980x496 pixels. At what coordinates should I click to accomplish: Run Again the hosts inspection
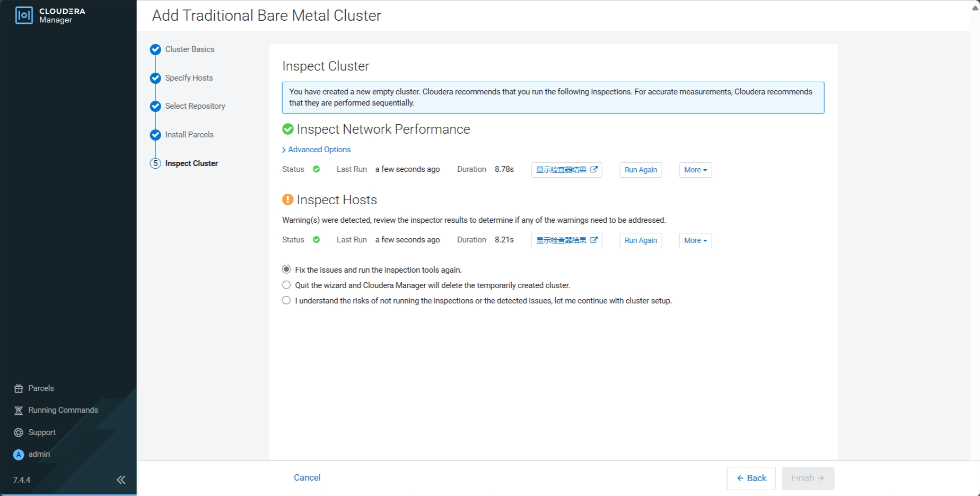click(641, 240)
